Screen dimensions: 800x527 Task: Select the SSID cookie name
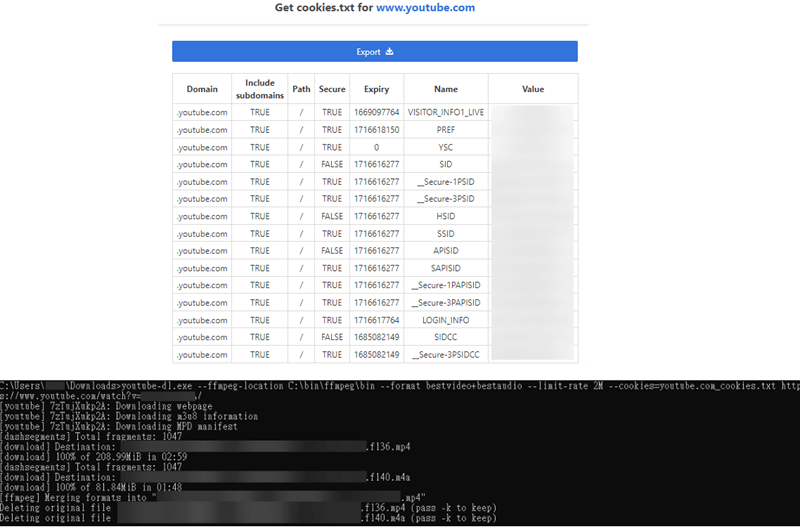pos(446,234)
